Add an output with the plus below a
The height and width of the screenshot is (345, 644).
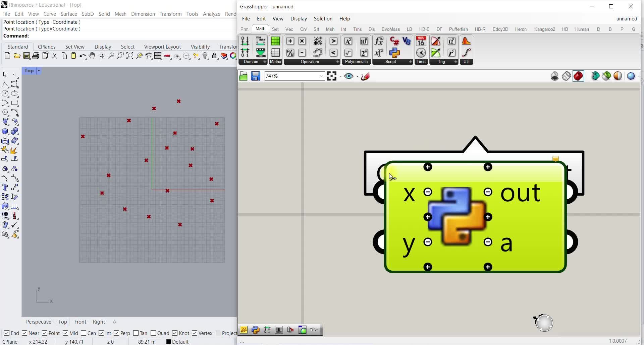(488, 267)
